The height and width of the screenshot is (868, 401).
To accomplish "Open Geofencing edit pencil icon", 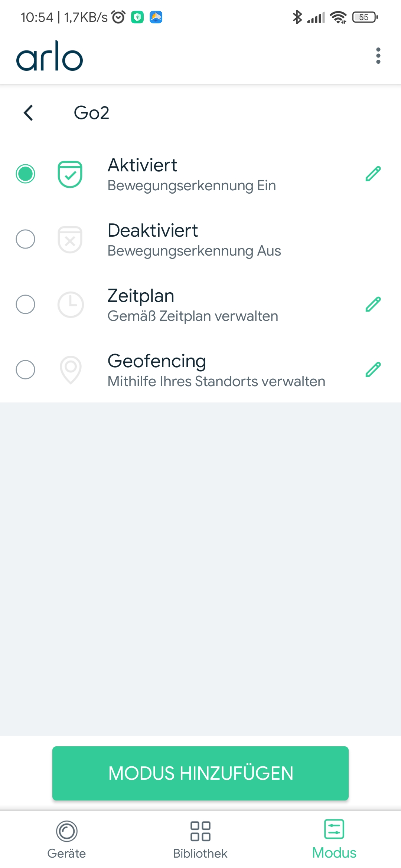I will click(373, 369).
